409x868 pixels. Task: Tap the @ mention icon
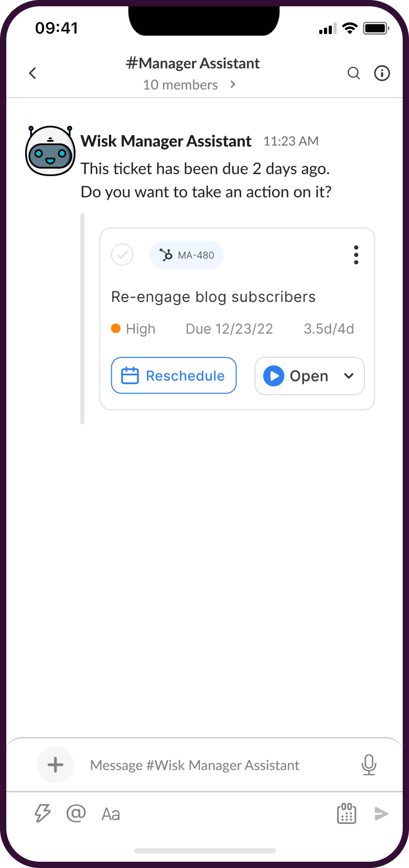pyautogui.click(x=76, y=813)
